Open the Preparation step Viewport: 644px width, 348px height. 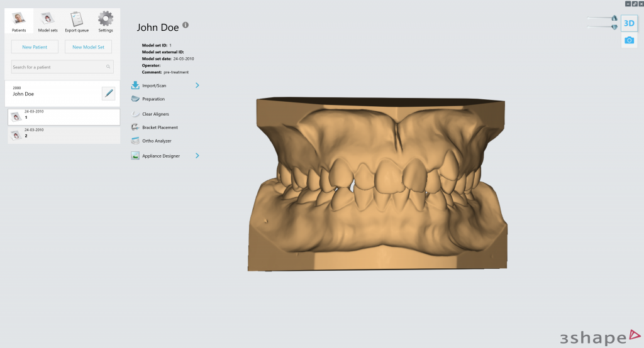click(x=153, y=99)
